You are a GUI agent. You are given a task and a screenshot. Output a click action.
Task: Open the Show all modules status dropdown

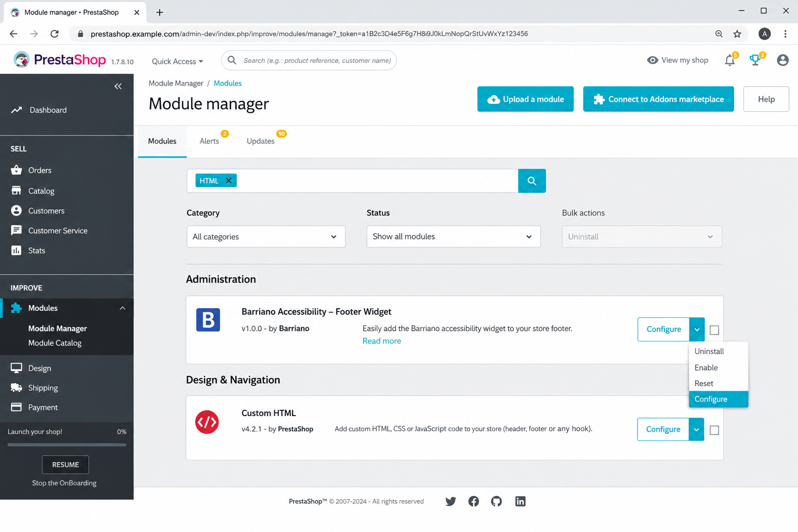454,236
